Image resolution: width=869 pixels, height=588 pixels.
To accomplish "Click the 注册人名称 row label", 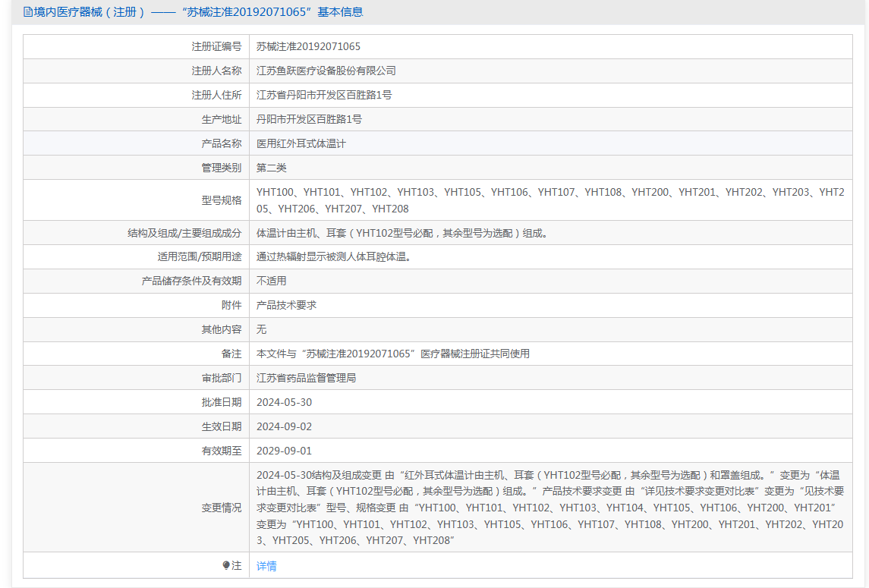I will 217,71.
